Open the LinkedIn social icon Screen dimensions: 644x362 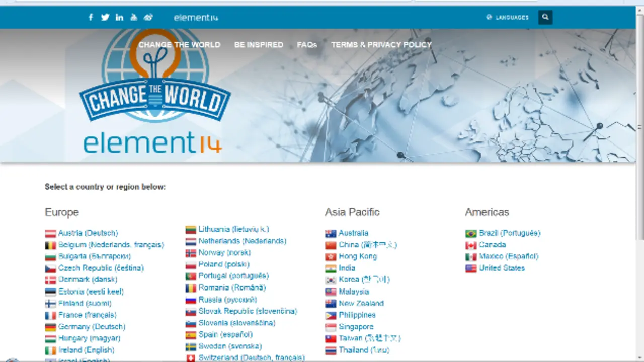[x=119, y=17]
